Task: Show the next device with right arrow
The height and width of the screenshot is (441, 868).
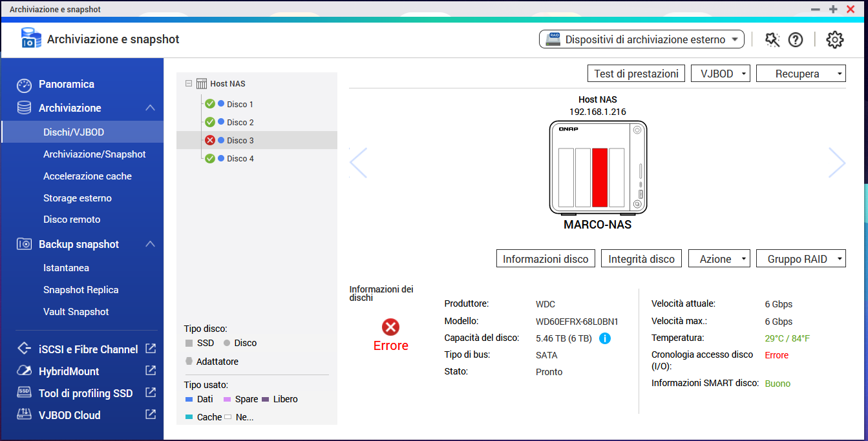Action: click(837, 163)
